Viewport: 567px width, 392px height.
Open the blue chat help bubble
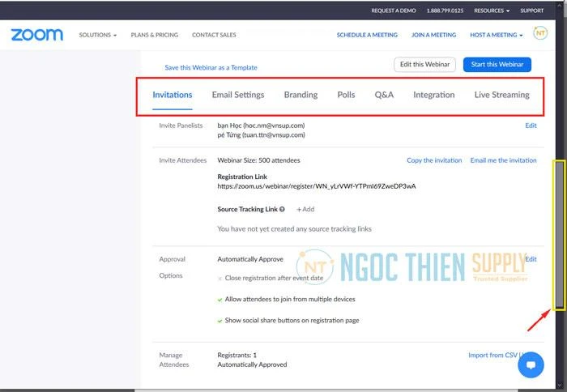tap(531, 365)
